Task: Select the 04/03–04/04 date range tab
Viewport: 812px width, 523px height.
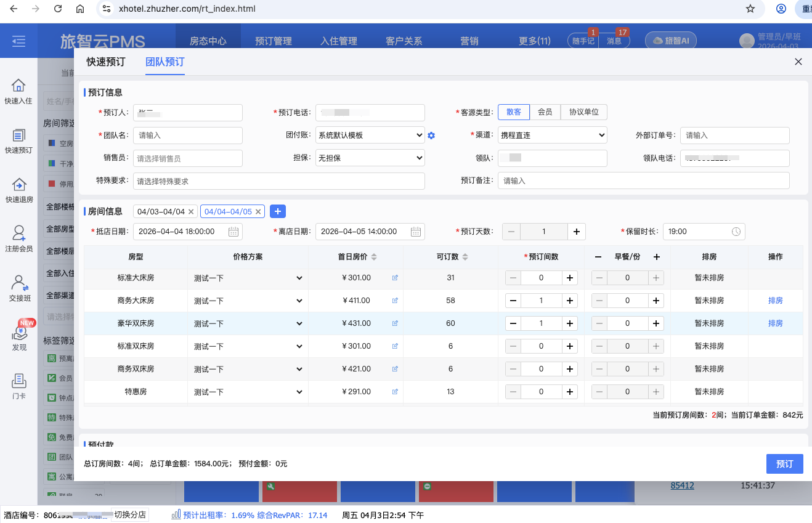Action: click(x=161, y=211)
